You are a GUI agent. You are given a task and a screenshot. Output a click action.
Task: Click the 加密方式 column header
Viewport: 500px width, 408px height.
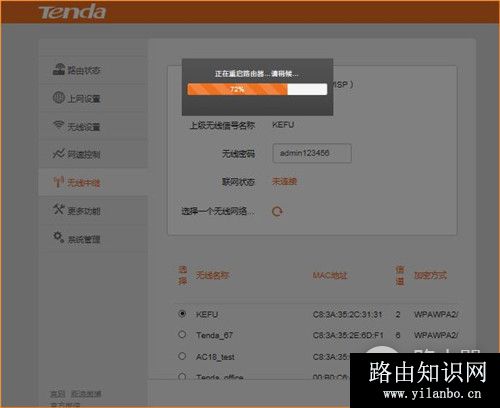click(430, 275)
